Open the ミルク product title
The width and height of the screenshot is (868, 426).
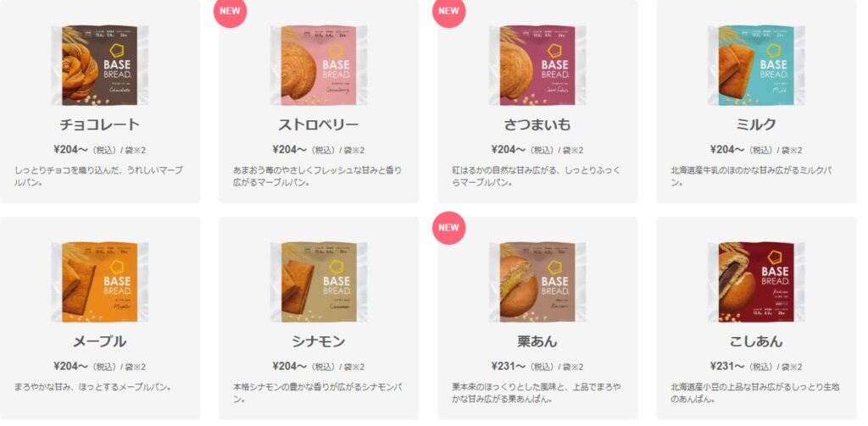coord(755,124)
